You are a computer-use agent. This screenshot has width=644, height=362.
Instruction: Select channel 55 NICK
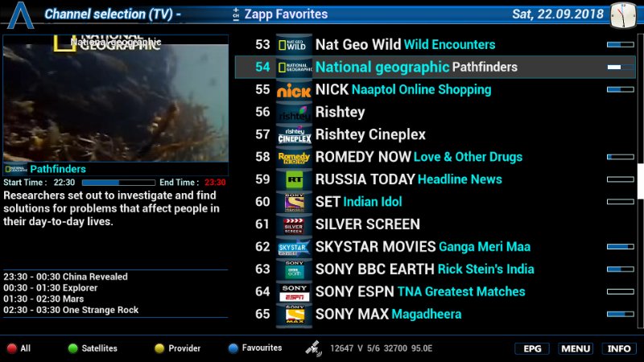[435, 90]
